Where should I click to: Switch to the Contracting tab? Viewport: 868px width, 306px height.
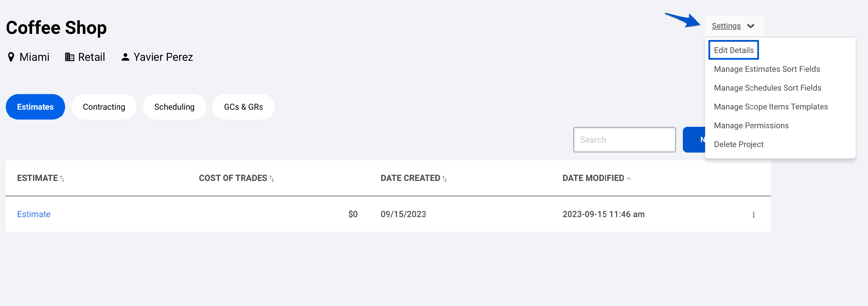(104, 107)
